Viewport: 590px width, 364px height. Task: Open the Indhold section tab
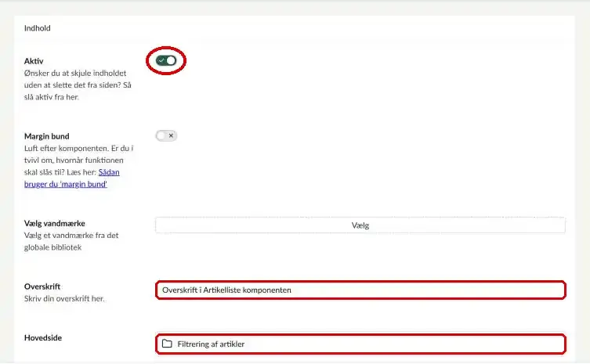click(x=38, y=28)
